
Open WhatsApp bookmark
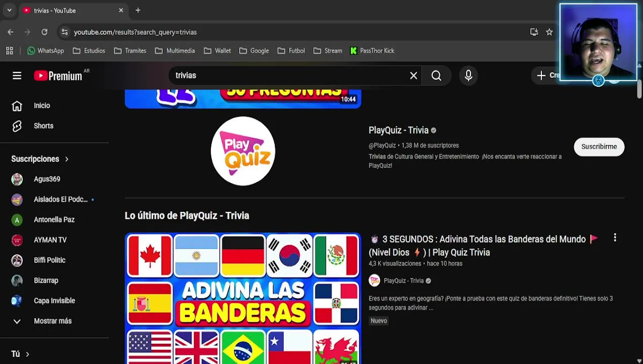click(x=45, y=51)
